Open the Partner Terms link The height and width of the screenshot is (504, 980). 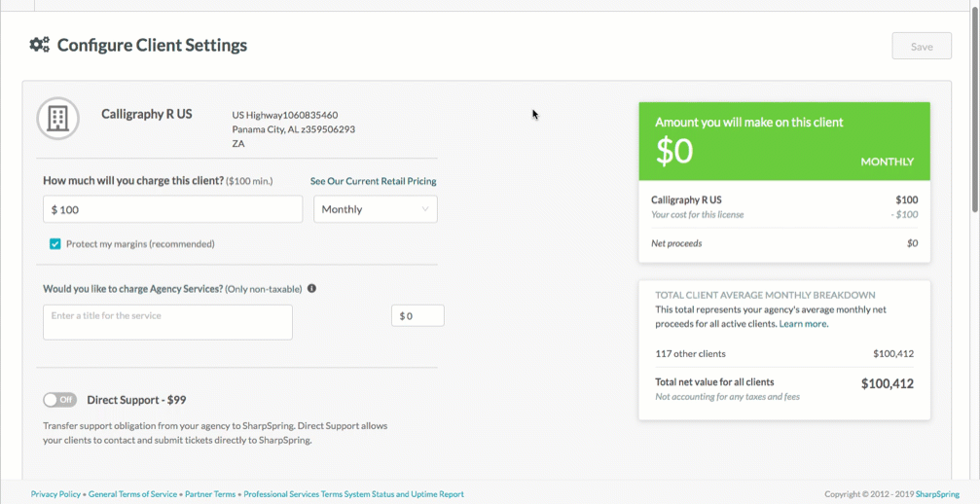(210, 494)
